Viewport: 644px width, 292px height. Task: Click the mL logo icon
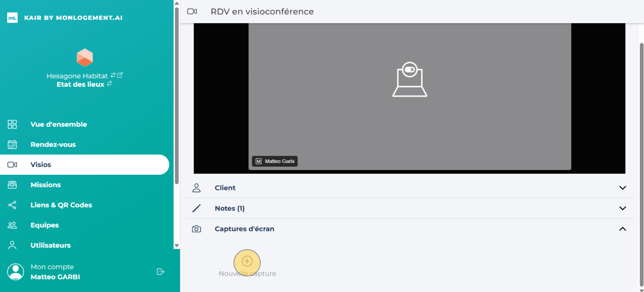[12, 18]
